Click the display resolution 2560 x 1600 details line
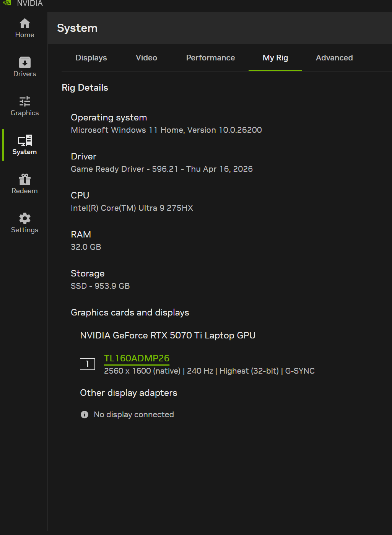392x535 pixels. [209, 371]
